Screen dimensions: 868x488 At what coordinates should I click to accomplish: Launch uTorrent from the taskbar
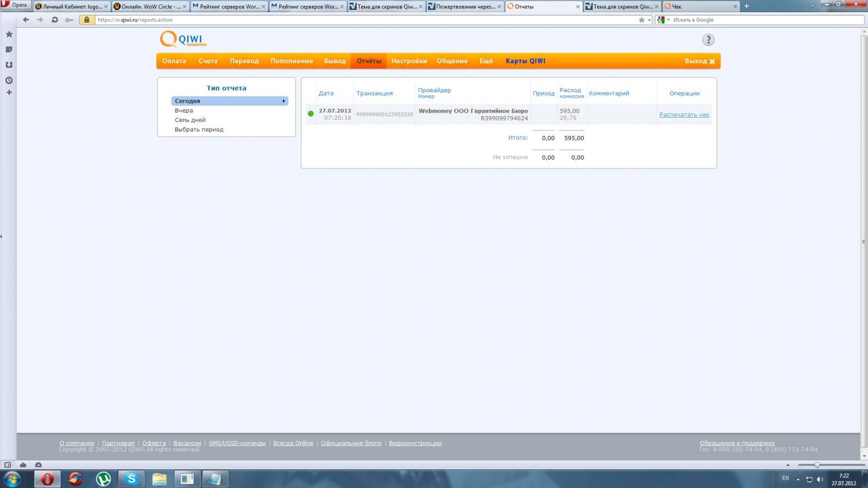click(x=103, y=479)
